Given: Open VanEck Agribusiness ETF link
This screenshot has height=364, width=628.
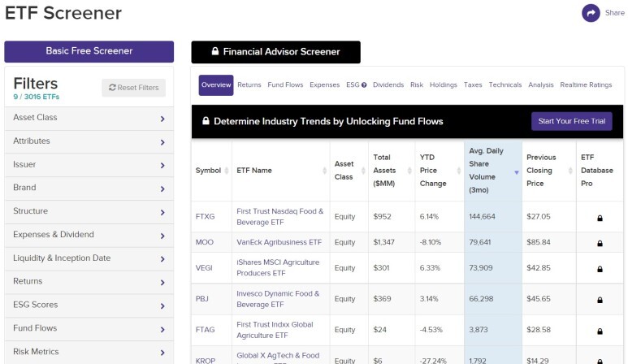Looking at the screenshot, I should (279, 242).
